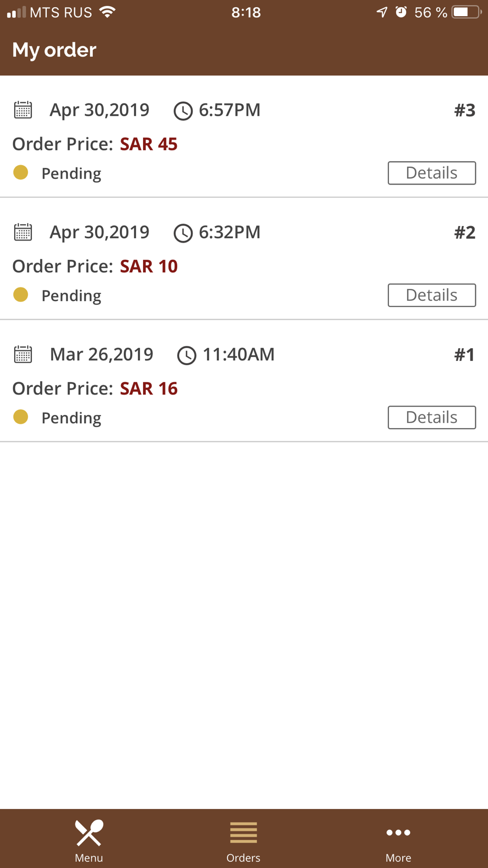The height and width of the screenshot is (868, 488).
Task: Tap the clock icon beside 6:57PM
Action: coord(183,111)
